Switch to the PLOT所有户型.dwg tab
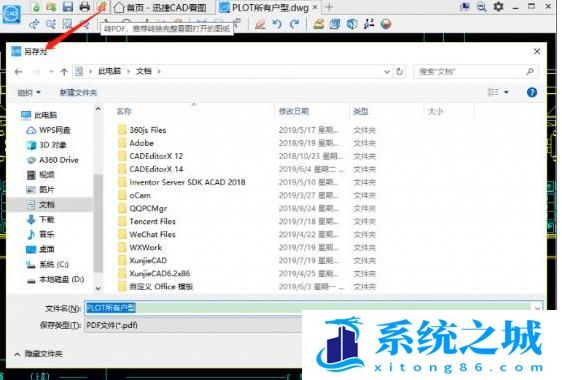This screenshot has height=380, width=562. pyautogui.click(x=269, y=7)
